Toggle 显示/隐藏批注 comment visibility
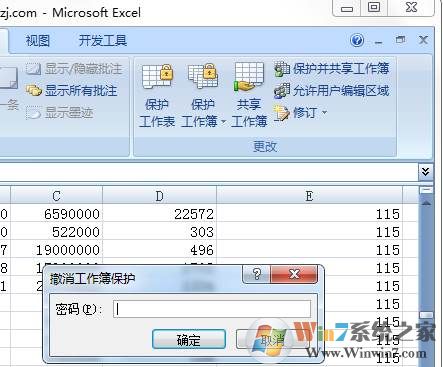The width and height of the screenshot is (443, 367). click(x=74, y=69)
